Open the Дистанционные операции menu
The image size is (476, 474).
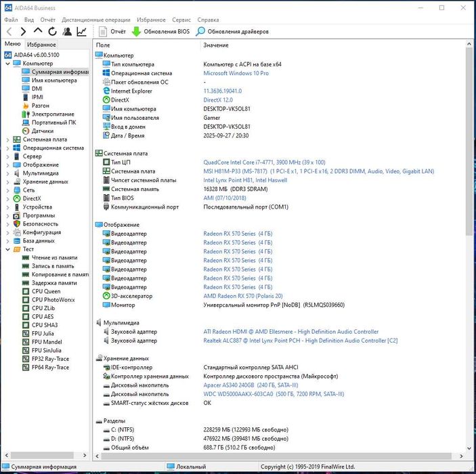tap(96, 20)
